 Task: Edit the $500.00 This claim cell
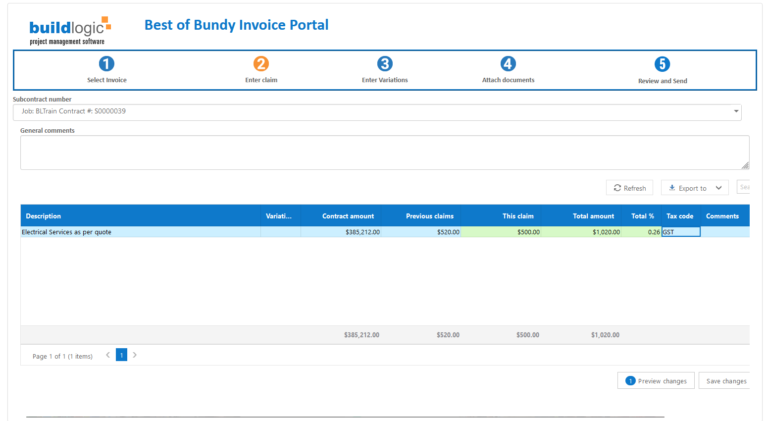tap(501, 232)
